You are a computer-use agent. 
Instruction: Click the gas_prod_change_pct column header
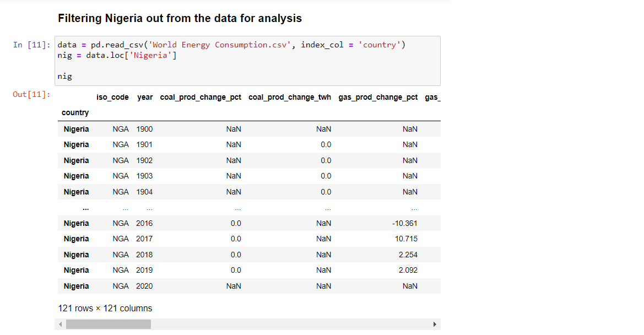click(378, 98)
